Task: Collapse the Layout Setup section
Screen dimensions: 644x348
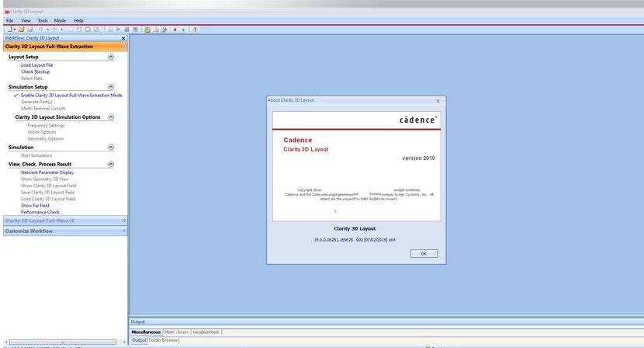Action: tap(111, 57)
